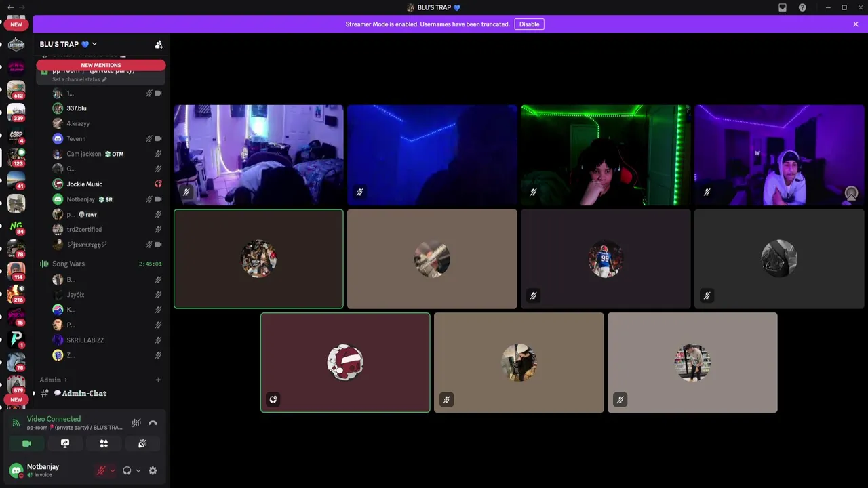Image resolution: width=868 pixels, height=488 pixels.
Task: Jump to NEW MENTIONS
Action: pyautogui.click(x=101, y=65)
